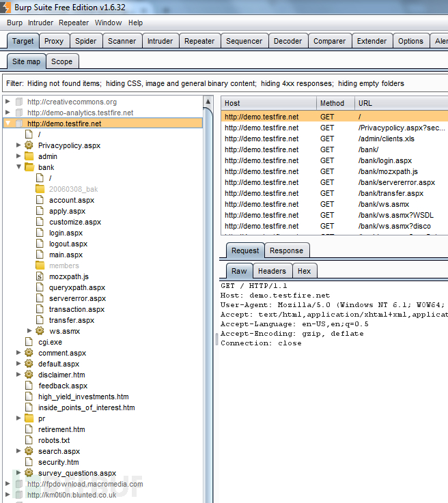Open the Burp menu
448x503 pixels.
(15, 23)
